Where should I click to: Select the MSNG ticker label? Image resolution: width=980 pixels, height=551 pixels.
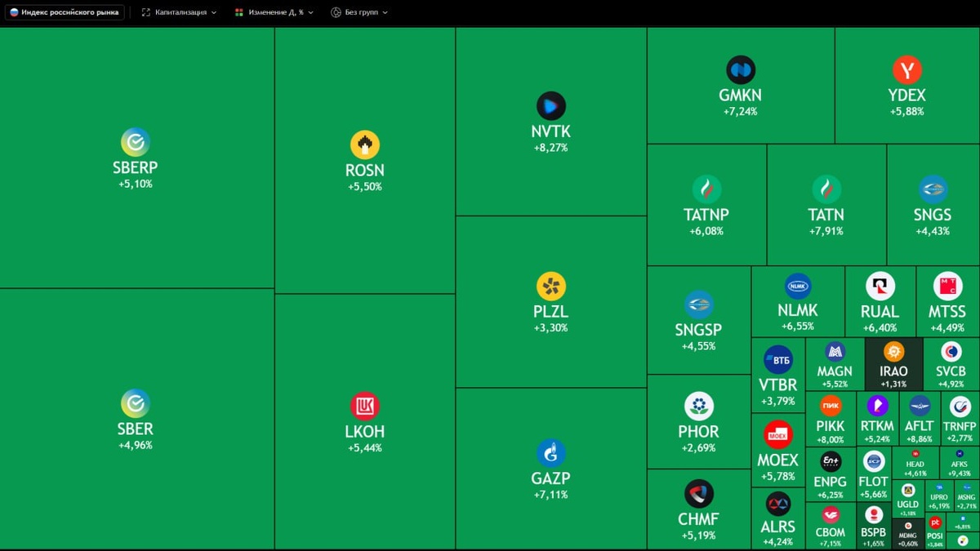coord(967,497)
